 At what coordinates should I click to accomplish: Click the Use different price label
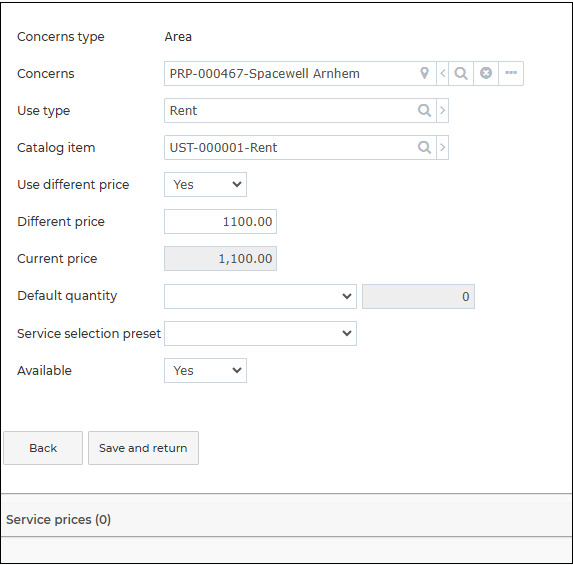click(73, 185)
